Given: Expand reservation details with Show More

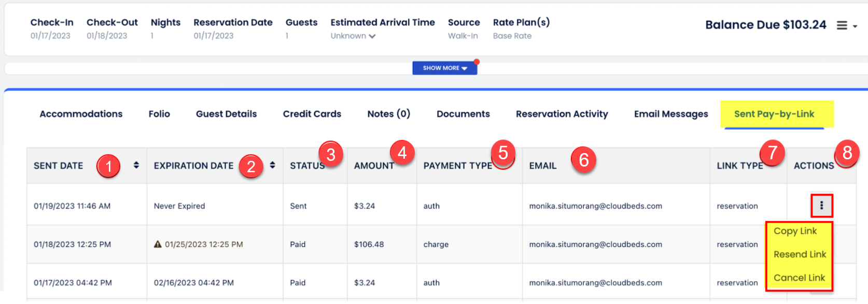Looking at the screenshot, I should point(444,68).
